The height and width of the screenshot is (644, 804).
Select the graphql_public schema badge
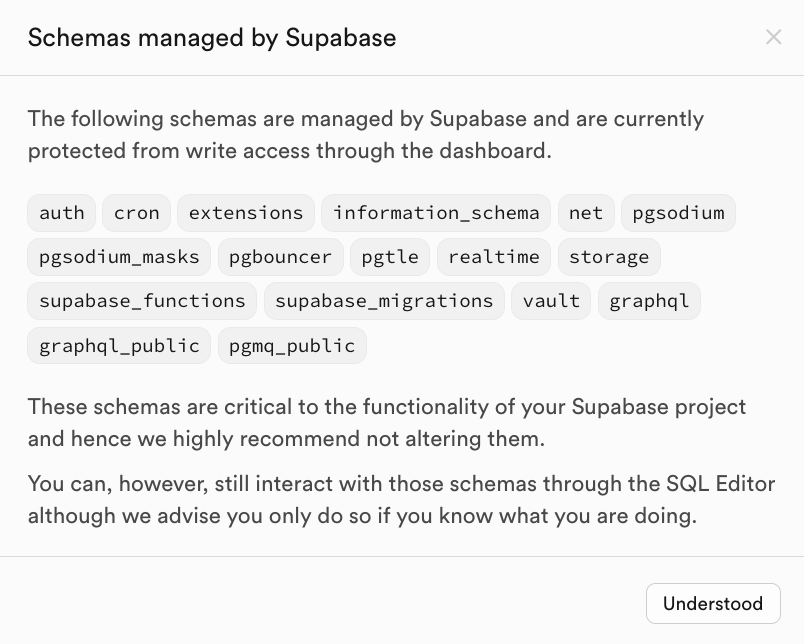tap(120, 345)
